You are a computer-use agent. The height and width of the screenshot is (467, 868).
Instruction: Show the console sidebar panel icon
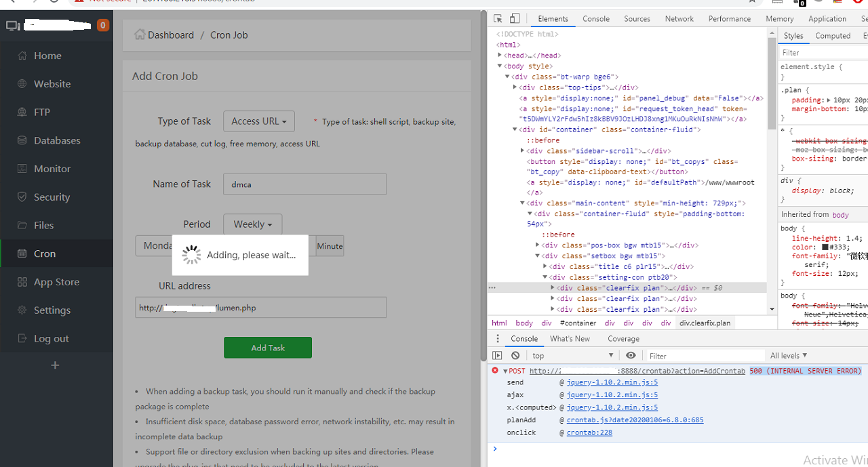click(x=497, y=355)
